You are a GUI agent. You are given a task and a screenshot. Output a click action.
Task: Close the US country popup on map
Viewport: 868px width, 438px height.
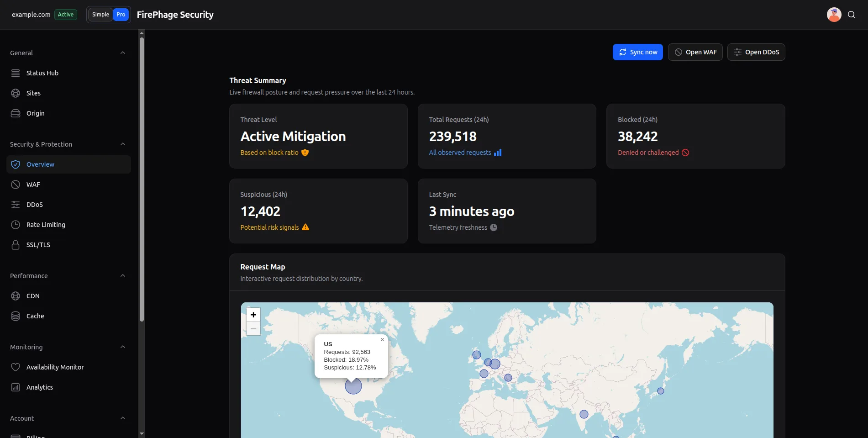[382, 339]
